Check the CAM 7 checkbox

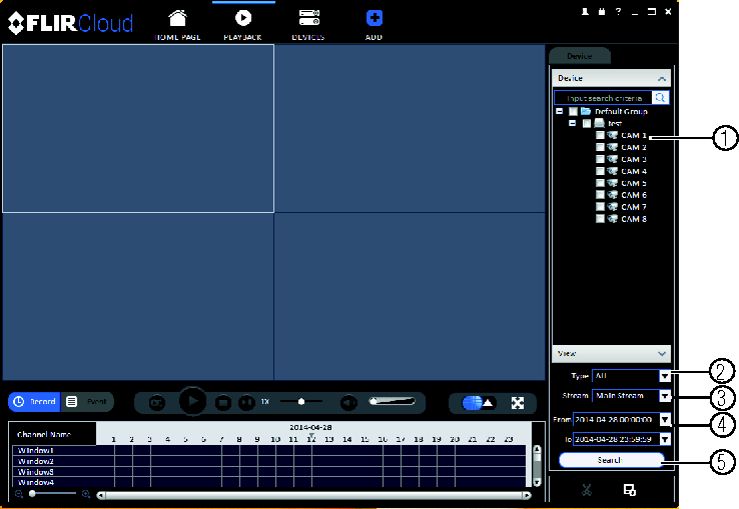pos(600,207)
